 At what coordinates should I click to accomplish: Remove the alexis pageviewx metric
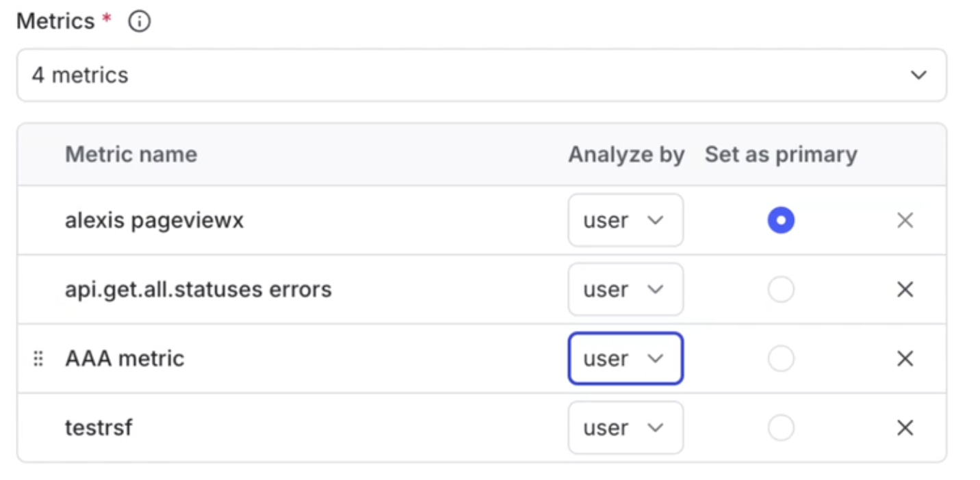tap(905, 220)
